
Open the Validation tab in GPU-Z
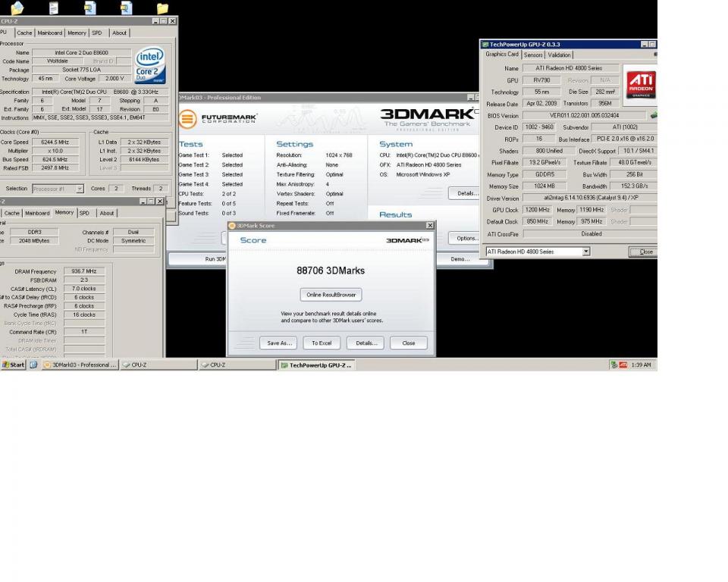559,55
